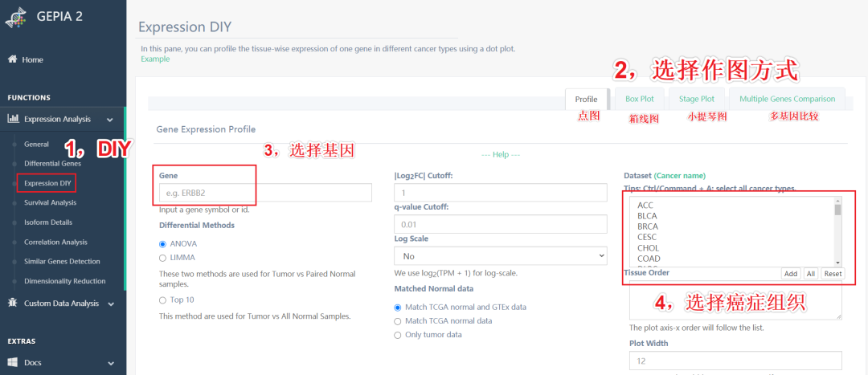Click the Example link

pyautogui.click(x=156, y=59)
